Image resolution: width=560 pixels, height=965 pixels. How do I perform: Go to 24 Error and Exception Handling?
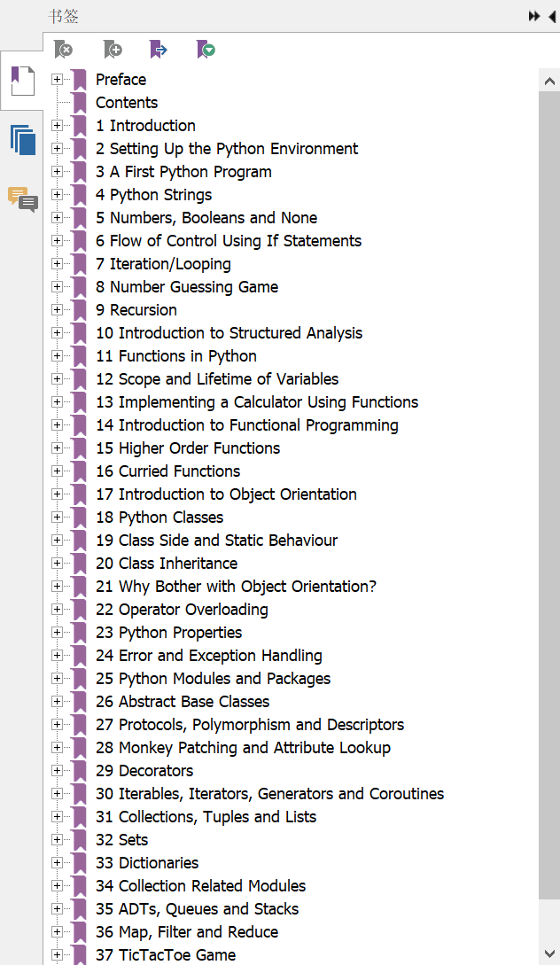point(208,656)
